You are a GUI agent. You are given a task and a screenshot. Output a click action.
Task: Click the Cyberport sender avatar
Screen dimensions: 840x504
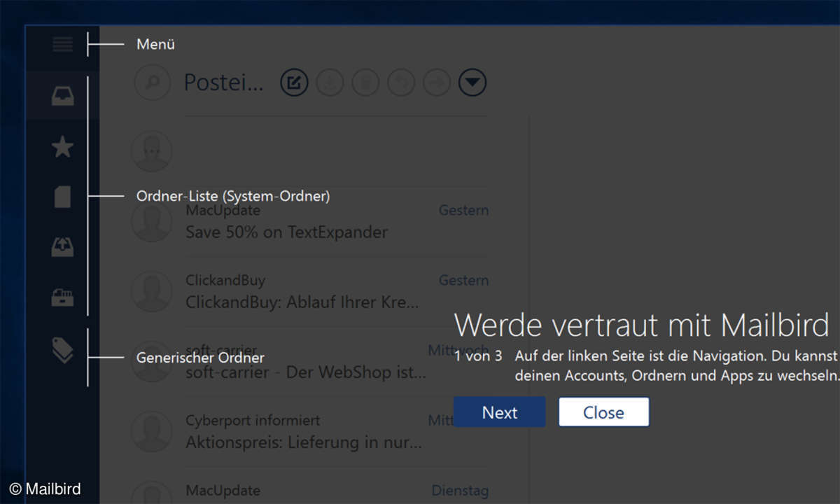pyautogui.click(x=152, y=431)
